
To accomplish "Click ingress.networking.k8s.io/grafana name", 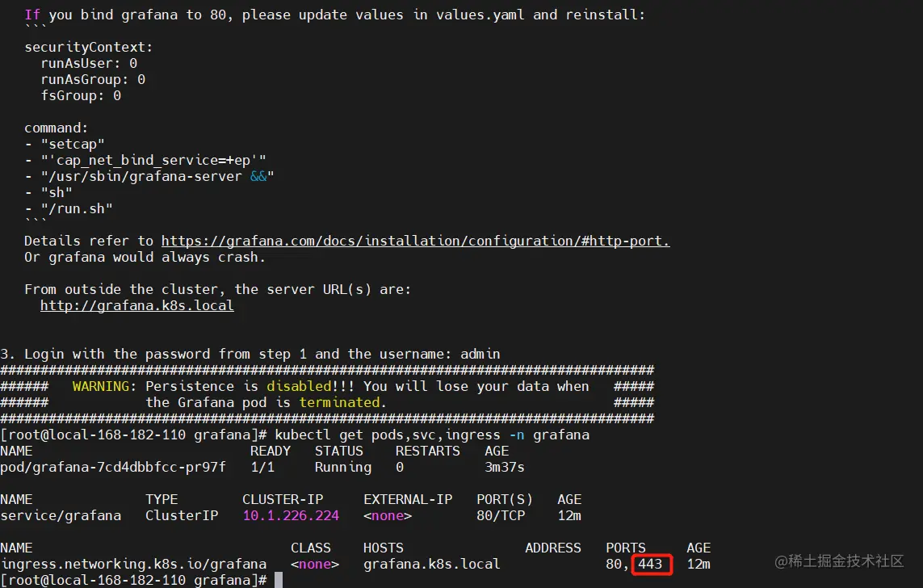I will (133, 564).
